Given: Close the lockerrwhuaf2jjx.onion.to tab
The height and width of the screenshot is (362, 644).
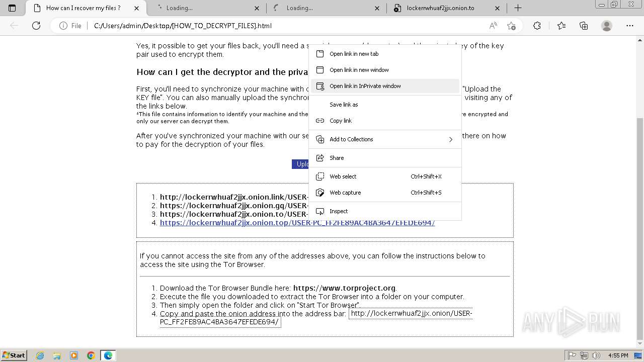Looking at the screenshot, I should coord(498,8).
